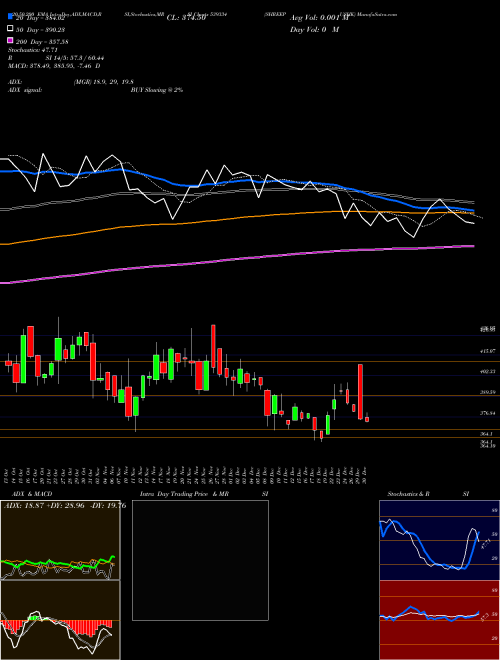Click the magenta 200-day moving average line

pyautogui.click(x=236, y=259)
